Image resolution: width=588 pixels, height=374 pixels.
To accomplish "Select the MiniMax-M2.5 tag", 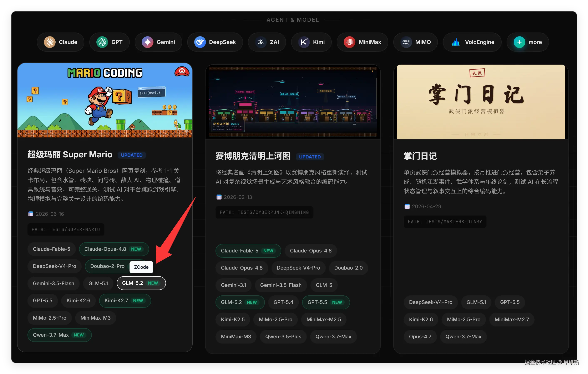I will 324,320.
